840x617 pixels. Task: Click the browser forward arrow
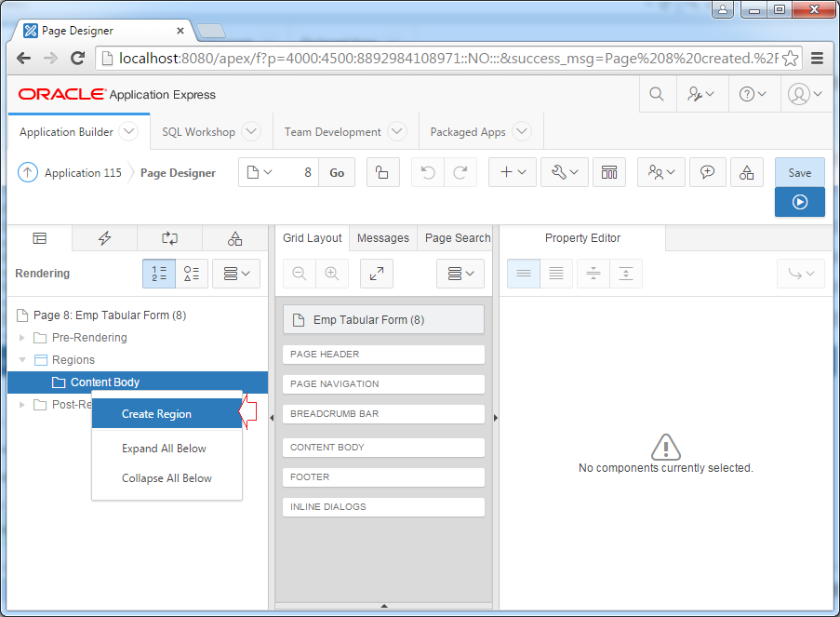[50, 58]
